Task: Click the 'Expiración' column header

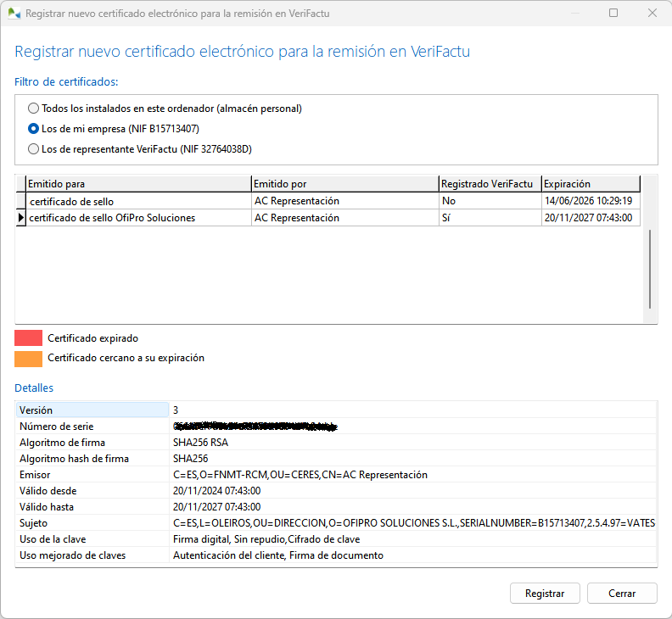Action: 590,184
